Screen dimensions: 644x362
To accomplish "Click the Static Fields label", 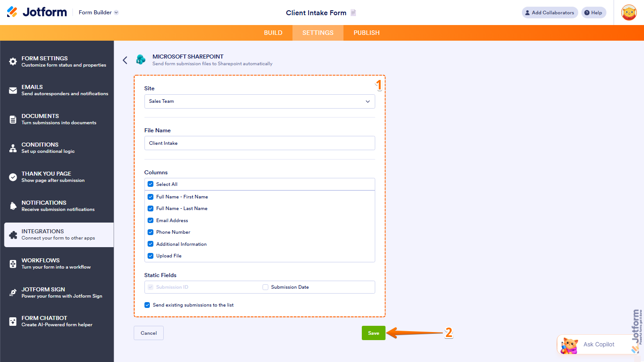I will (x=160, y=275).
